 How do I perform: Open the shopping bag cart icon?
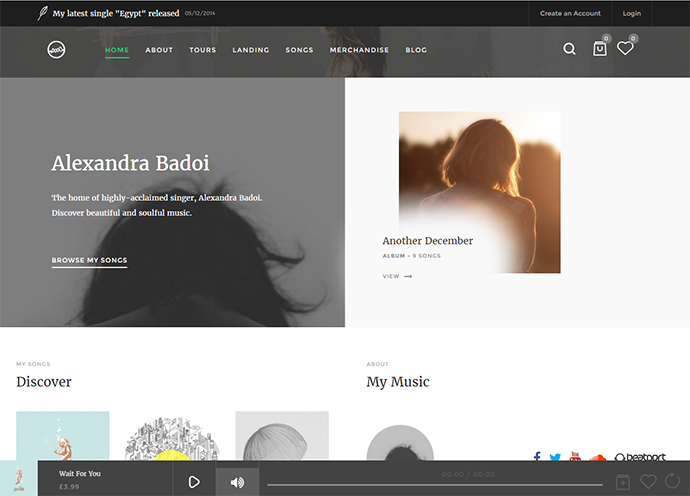[x=599, y=48]
